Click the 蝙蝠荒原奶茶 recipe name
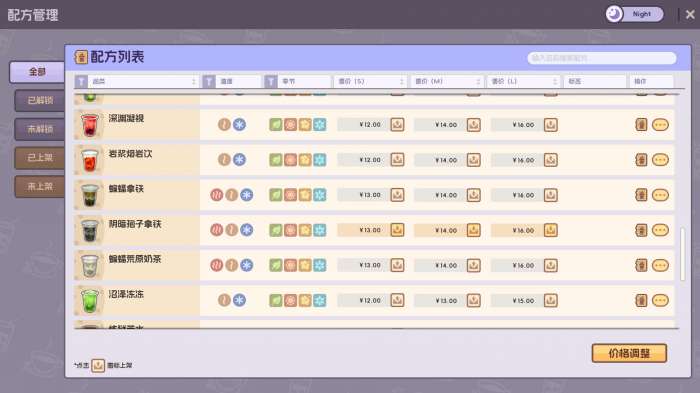Image resolution: width=700 pixels, height=393 pixels. [x=135, y=259]
